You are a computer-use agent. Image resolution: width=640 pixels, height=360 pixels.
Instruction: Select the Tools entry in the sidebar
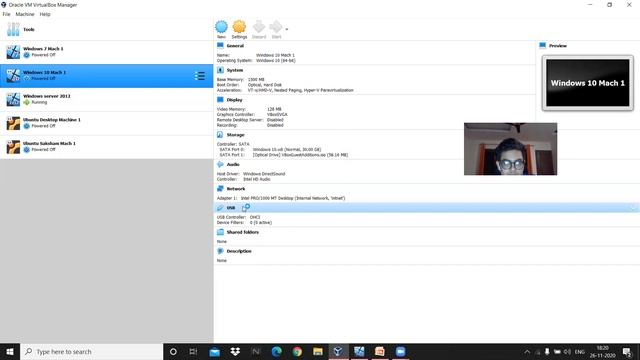pyautogui.click(x=107, y=29)
